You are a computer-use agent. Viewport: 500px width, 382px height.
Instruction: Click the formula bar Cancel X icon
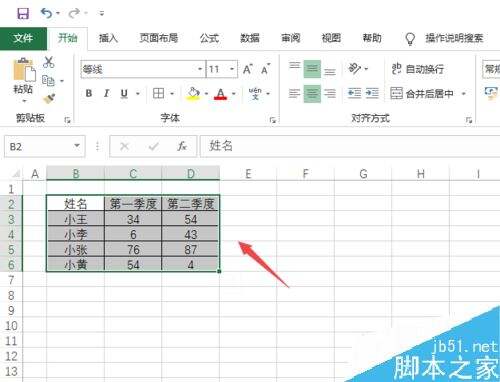125,146
